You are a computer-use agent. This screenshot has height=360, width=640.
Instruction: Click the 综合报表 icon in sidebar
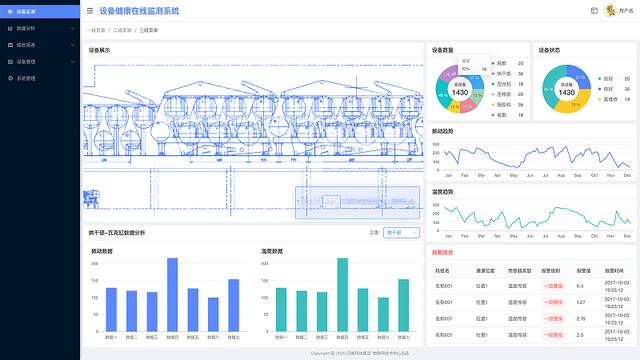(x=11, y=45)
